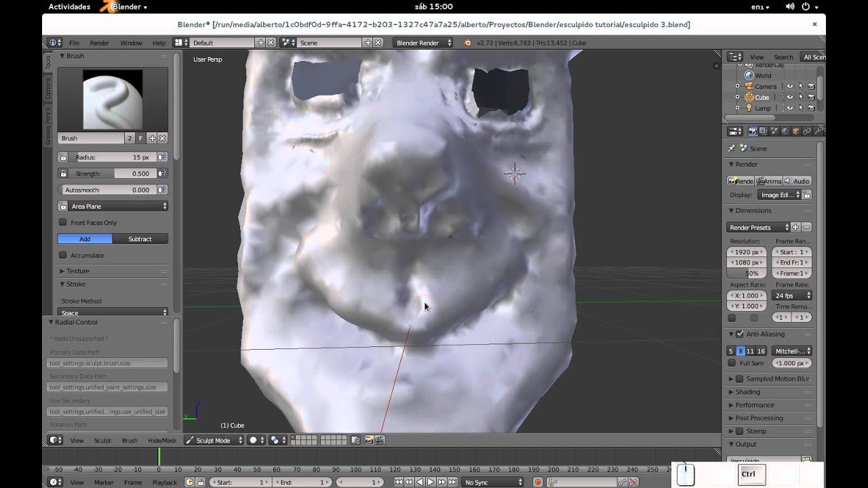868x488 pixels.
Task: Toggle lock camera and layers icon
Action: pyautogui.click(x=355, y=441)
